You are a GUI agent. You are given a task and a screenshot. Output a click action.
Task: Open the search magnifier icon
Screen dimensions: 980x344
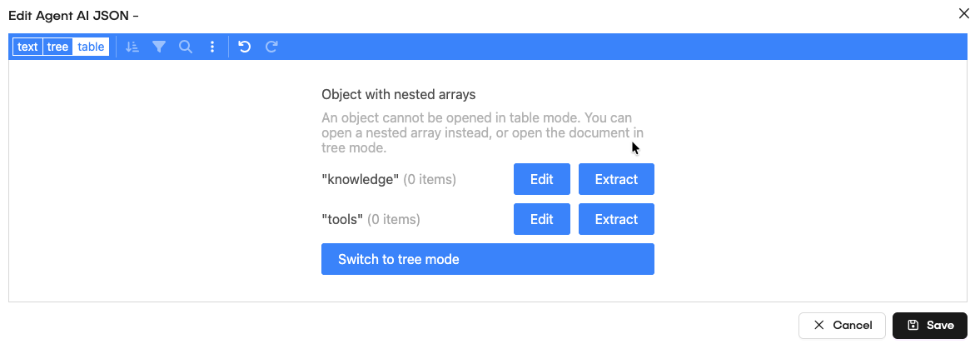pyautogui.click(x=185, y=47)
